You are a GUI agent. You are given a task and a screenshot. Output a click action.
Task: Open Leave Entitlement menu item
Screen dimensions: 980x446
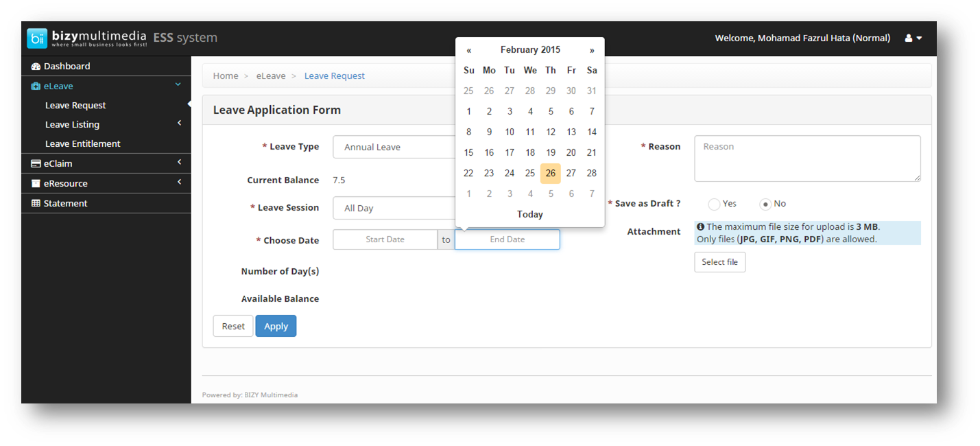click(x=82, y=144)
